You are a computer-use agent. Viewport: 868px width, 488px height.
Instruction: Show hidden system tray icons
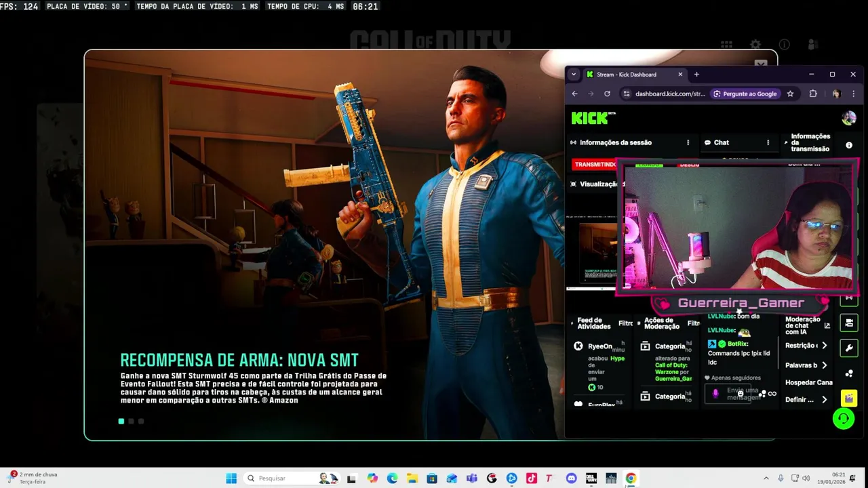pos(766,479)
